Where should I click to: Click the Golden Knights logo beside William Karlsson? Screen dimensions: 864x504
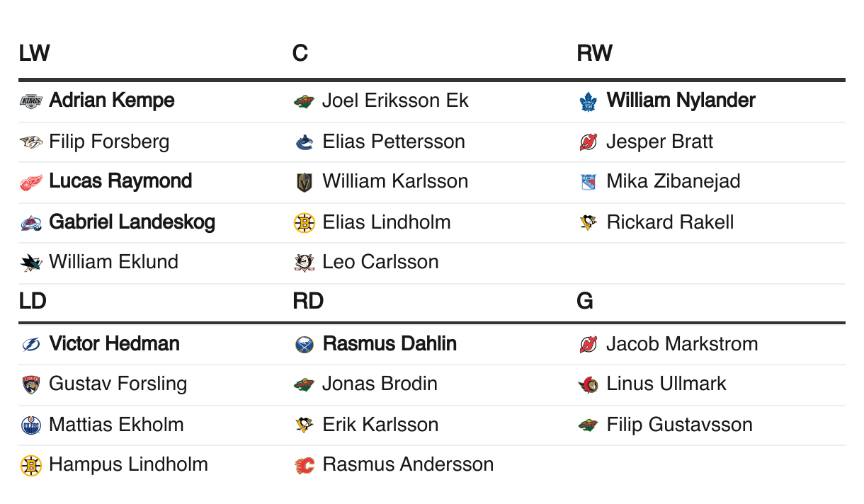click(x=304, y=182)
